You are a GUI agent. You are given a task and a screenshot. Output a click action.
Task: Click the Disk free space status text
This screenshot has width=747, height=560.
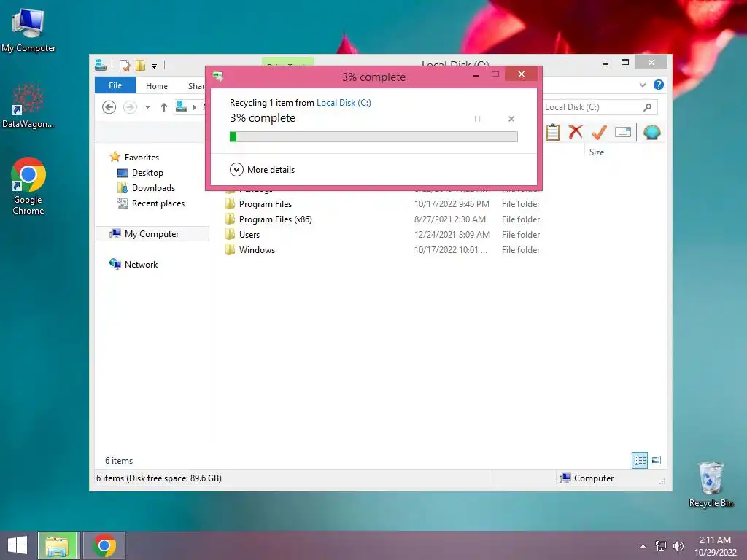pyautogui.click(x=158, y=478)
